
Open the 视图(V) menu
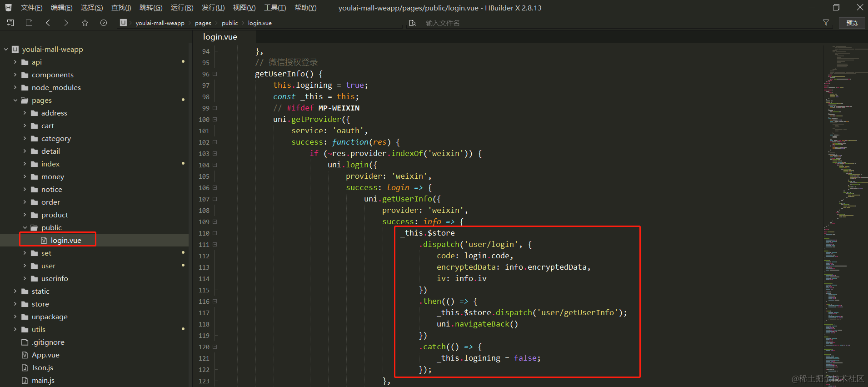244,8
